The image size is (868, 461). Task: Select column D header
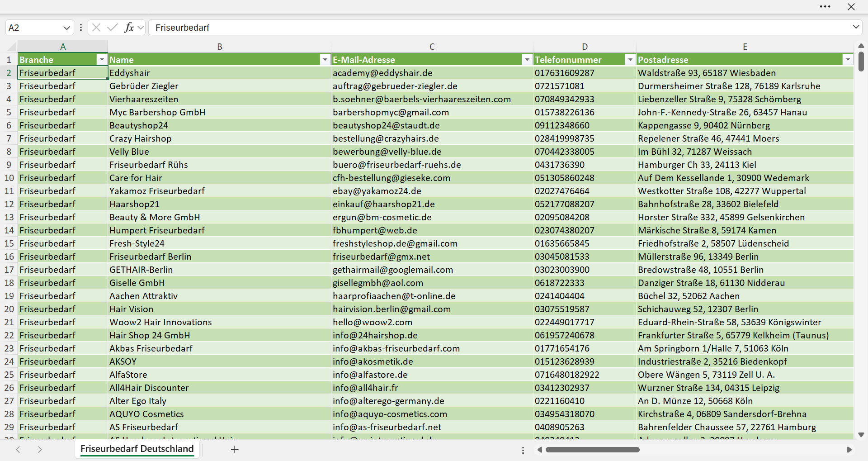coord(585,47)
